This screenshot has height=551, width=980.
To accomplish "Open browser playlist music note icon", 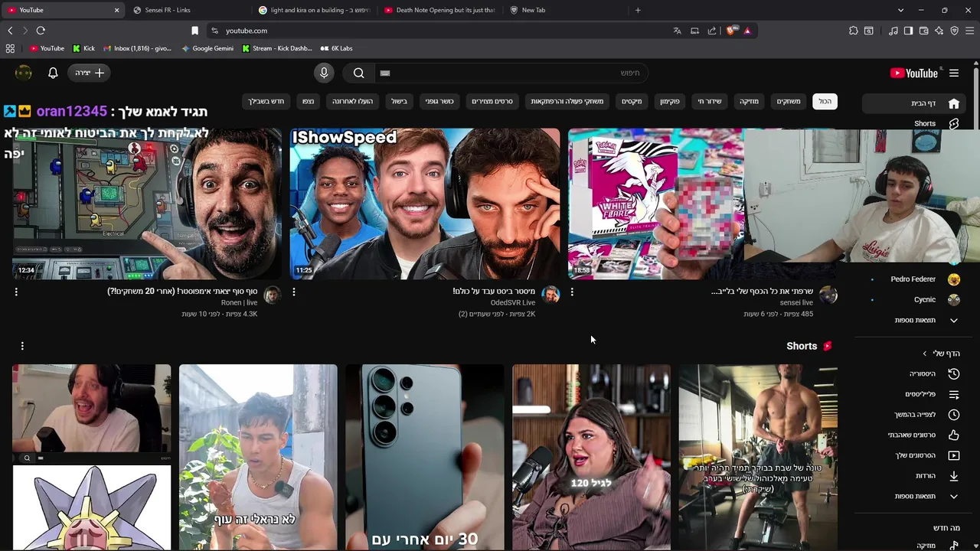I will (x=893, y=31).
